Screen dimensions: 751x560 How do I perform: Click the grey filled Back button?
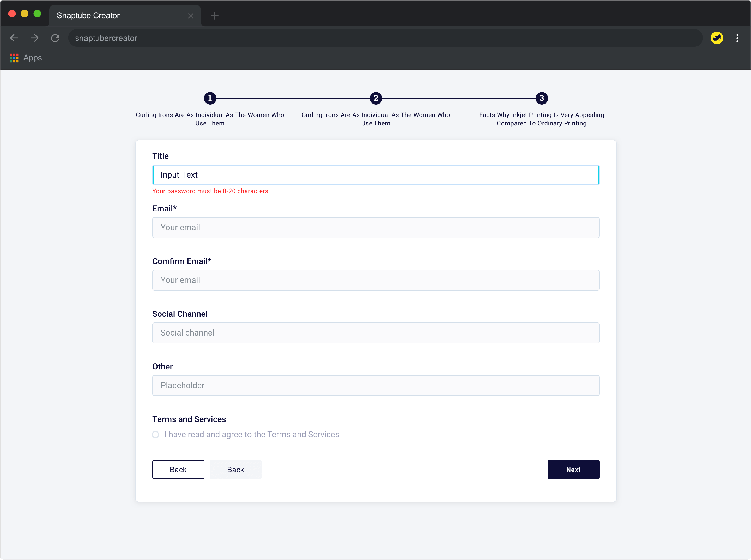[x=236, y=470]
